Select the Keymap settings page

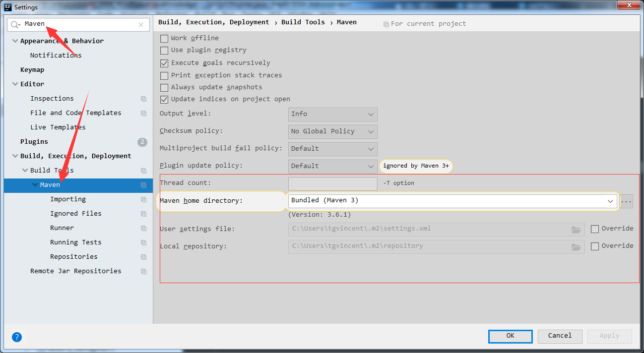[32, 69]
